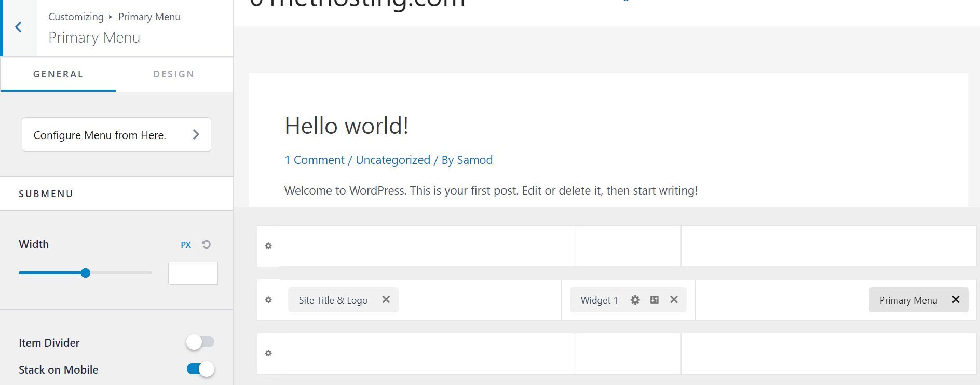Disable the Stack on Mobile switch
Image resolution: width=980 pixels, height=385 pixels.
pyautogui.click(x=200, y=369)
